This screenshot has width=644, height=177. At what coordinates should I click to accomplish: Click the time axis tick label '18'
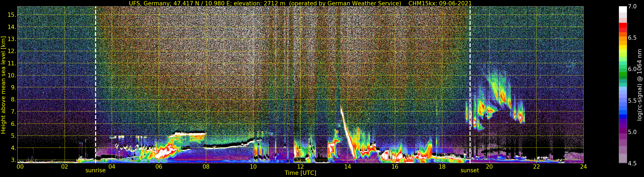coord(442,167)
